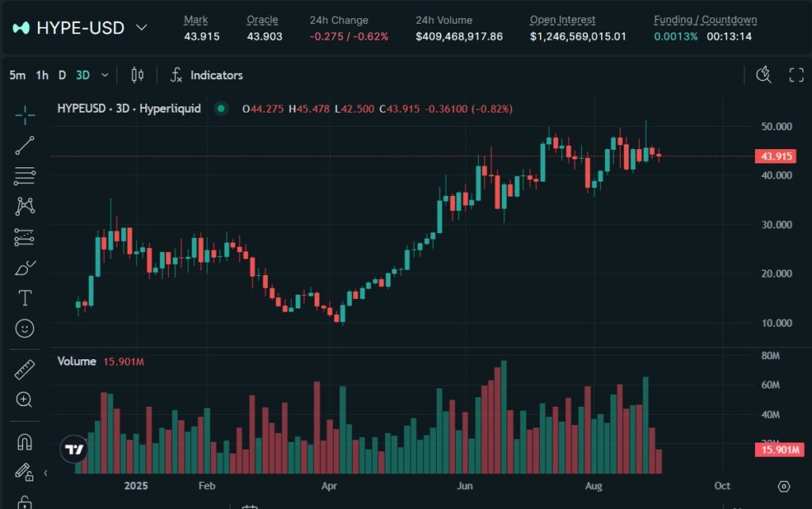
Task: Open chart settings gear near time axis
Action: 784,486
